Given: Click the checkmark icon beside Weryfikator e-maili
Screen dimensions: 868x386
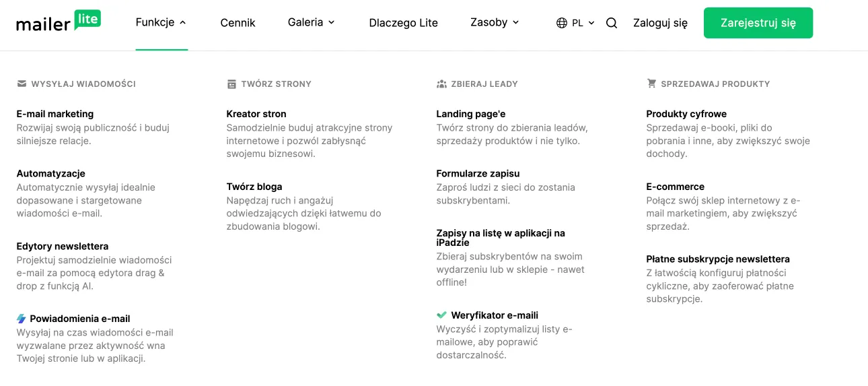Looking at the screenshot, I should pos(441,315).
